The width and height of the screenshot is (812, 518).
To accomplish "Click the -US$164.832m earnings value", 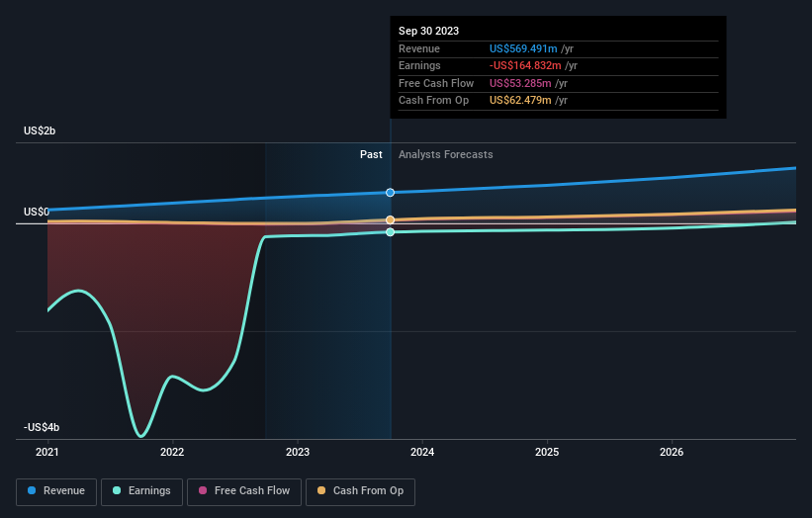I will 525,65.
